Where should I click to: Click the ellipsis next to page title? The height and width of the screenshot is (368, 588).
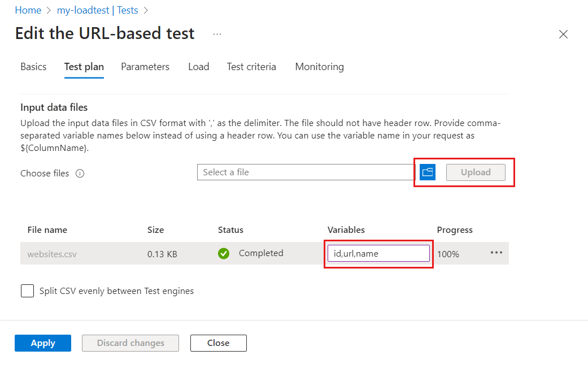[x=217, y=34]
